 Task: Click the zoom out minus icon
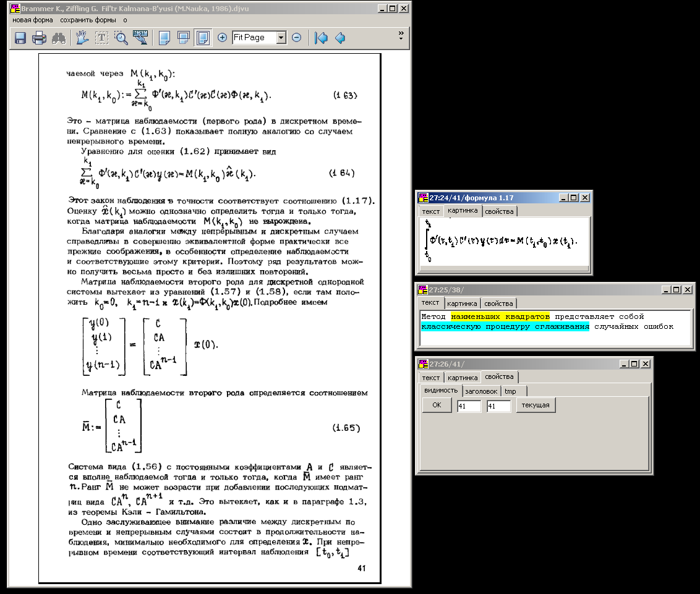[296, 38]
